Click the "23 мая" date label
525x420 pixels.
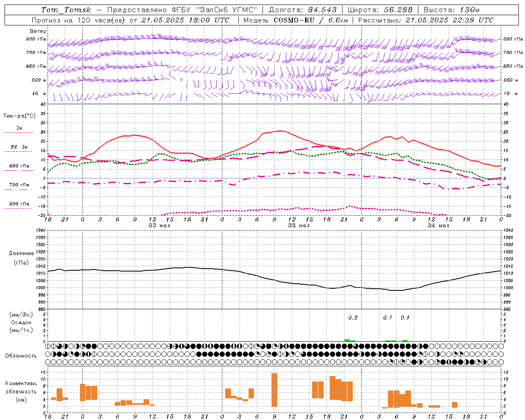pyautogui.click(x=299, y=226)
